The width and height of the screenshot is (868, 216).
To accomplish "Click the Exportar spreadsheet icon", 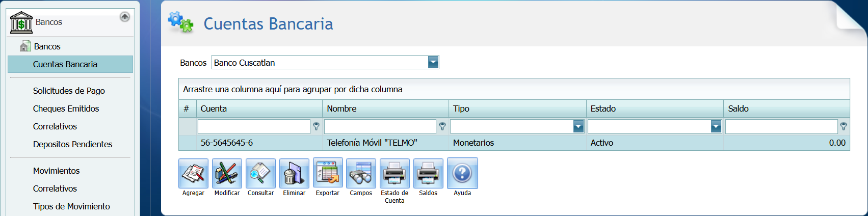I will [328, 173].
